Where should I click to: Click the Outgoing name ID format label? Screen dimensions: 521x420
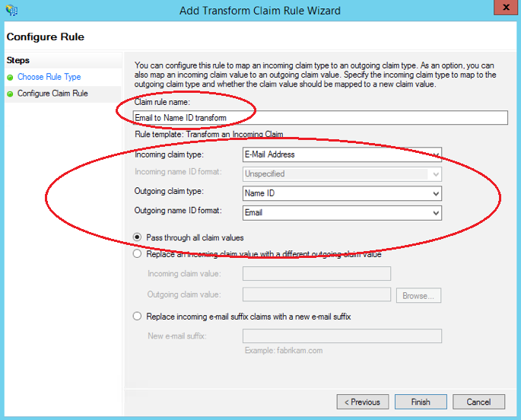point(178,210)
